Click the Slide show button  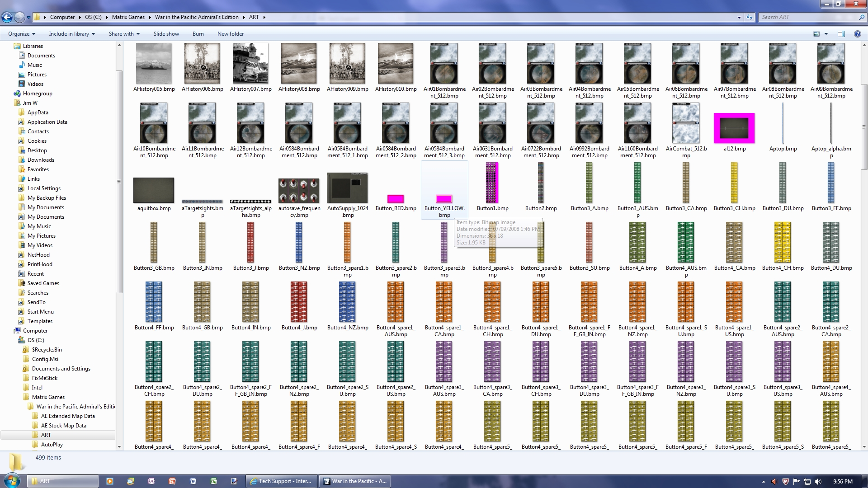pyautogui.click(x=166, y=34)
